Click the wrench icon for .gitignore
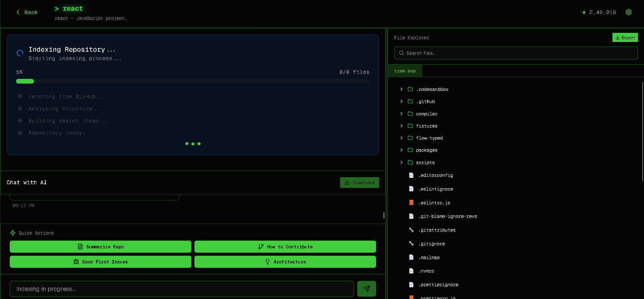This screenshot has height=299, width=644. 411,244
